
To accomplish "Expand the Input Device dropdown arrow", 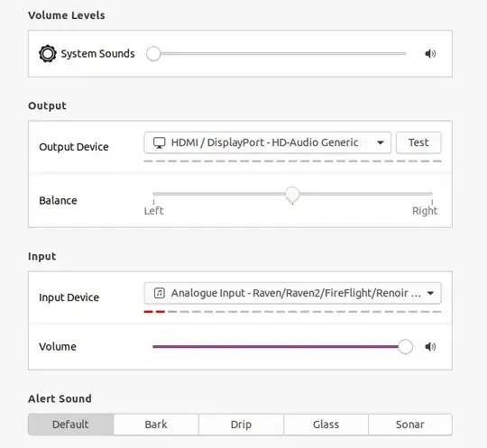I will tap(430, 293).
